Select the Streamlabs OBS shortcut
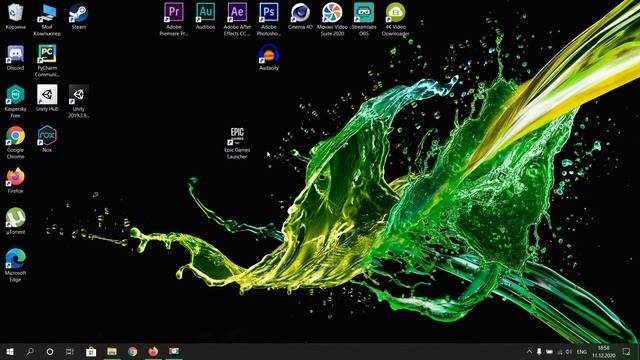 (364, 20)
